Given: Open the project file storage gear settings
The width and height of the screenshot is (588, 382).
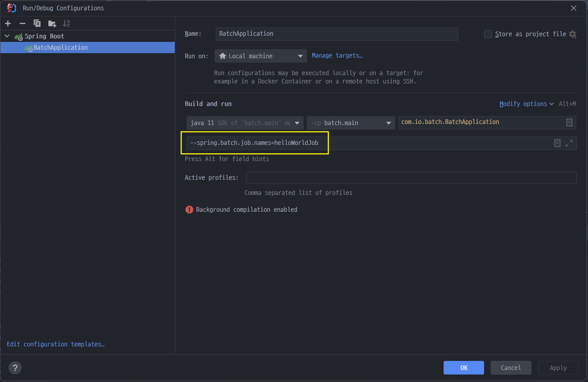Looking at the screenshot, I should (572, 34).
